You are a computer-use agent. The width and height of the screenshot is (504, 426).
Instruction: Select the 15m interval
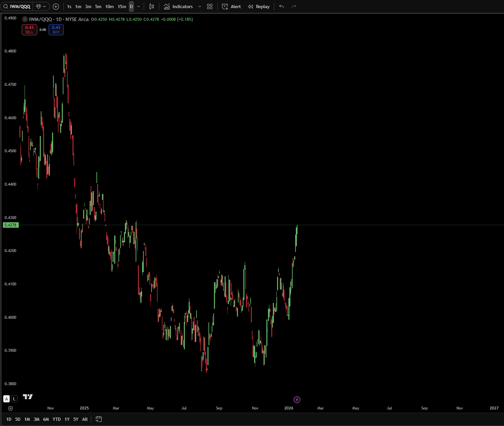(122, 6)
